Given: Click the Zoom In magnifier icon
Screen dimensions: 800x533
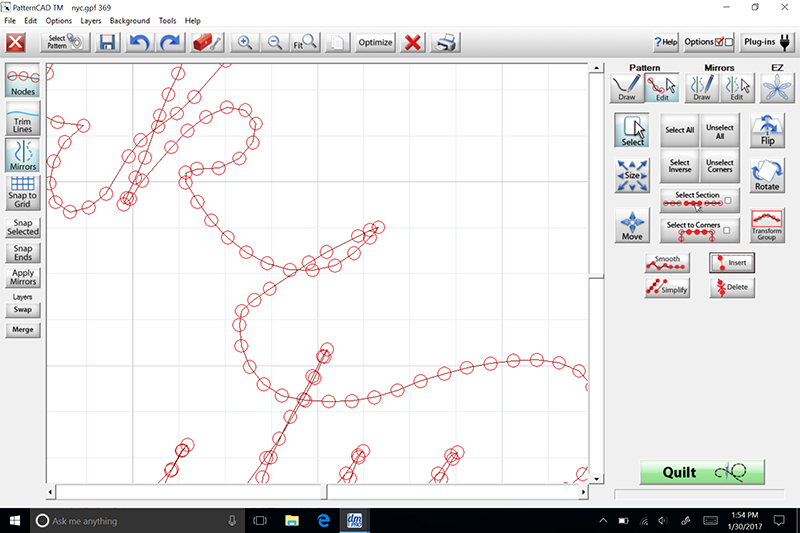Looking at the screenshot, I should (243, 43).
